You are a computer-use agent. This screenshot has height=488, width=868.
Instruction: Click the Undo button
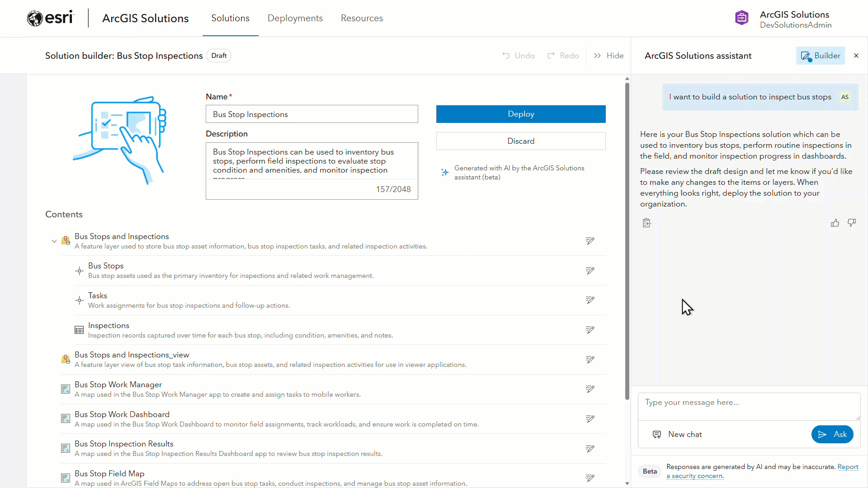coord(519,56)
